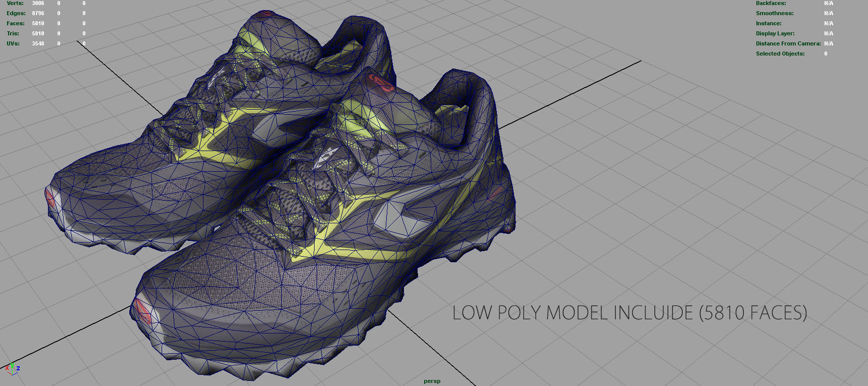Click the 0 value beside Selected Objects
Image resolution: width=868 pixels, height=386 pixels.
tap(826, 54)
